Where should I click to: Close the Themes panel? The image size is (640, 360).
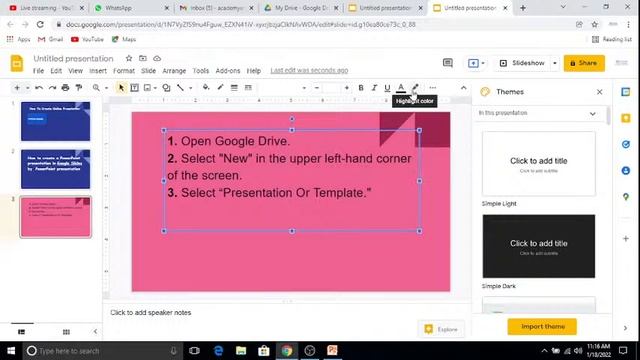point(599,92)
